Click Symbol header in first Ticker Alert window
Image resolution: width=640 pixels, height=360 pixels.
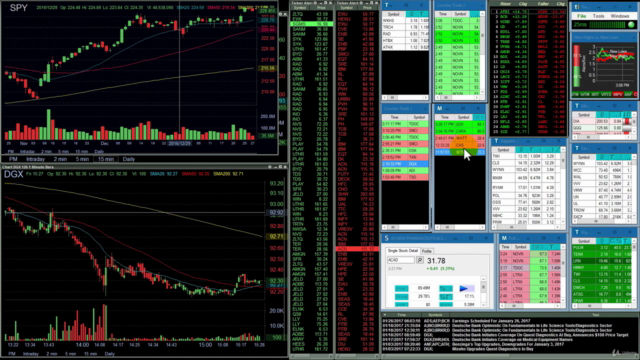click(x=300, y=8)
